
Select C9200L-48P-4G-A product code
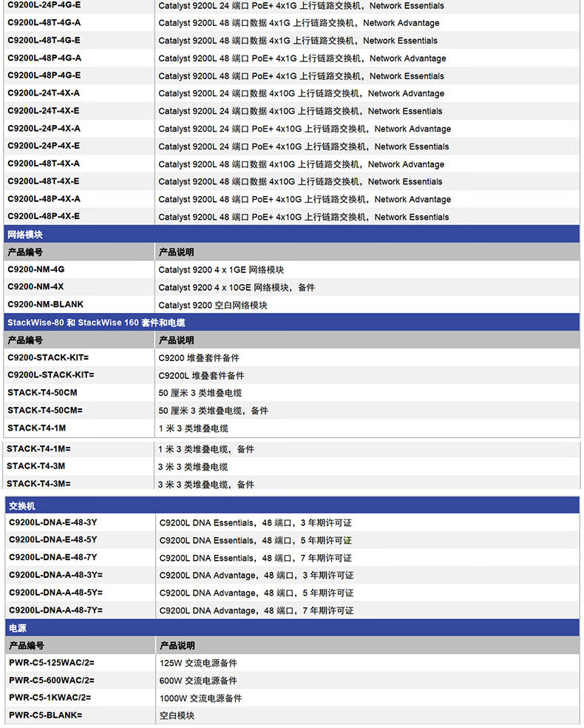coord(44,58)
